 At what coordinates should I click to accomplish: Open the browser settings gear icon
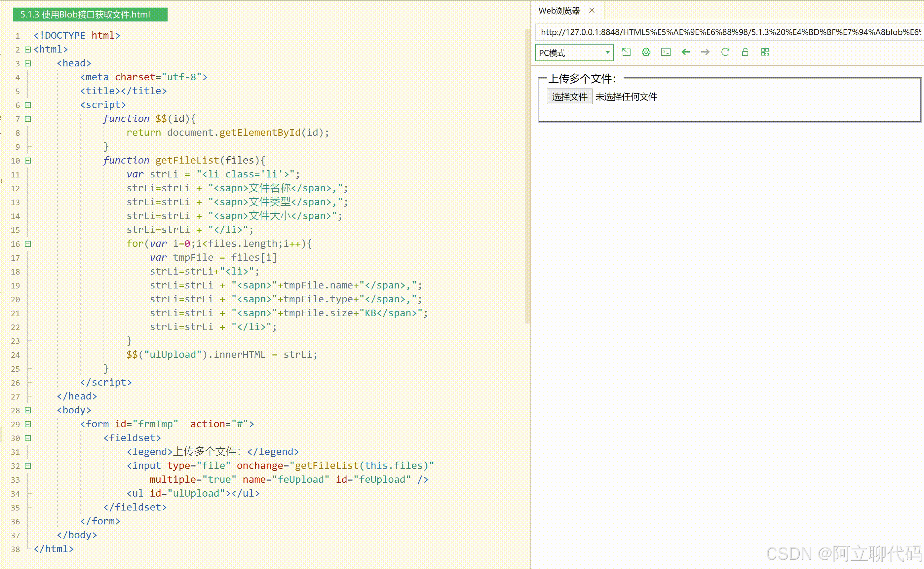(646, 52)
